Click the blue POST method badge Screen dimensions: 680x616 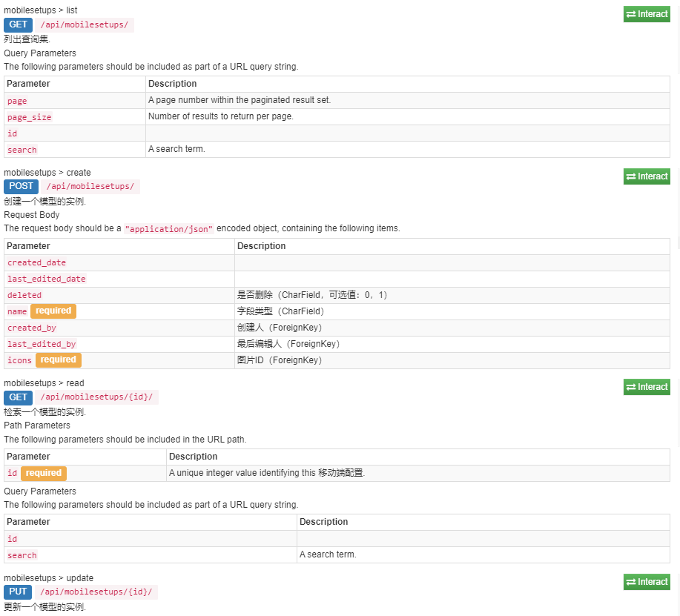pos(21,187)
